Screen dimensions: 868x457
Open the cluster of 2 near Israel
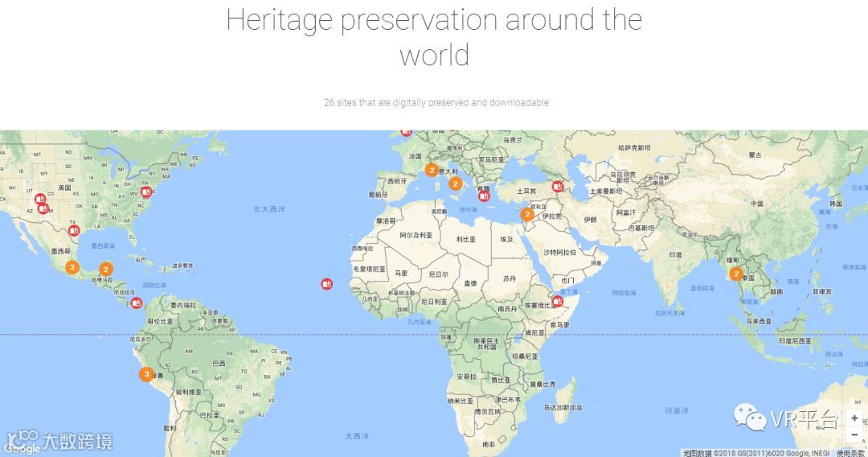coord(527,214)
